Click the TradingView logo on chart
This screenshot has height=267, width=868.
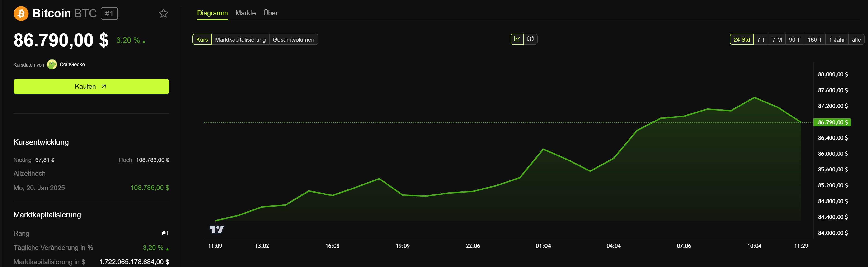point(216,230)
